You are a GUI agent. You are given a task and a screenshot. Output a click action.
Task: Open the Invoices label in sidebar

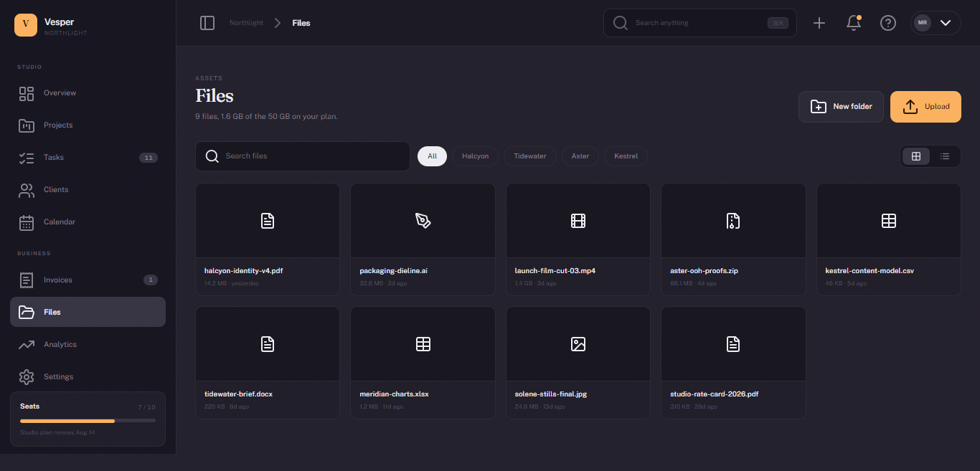click(58, 280)
